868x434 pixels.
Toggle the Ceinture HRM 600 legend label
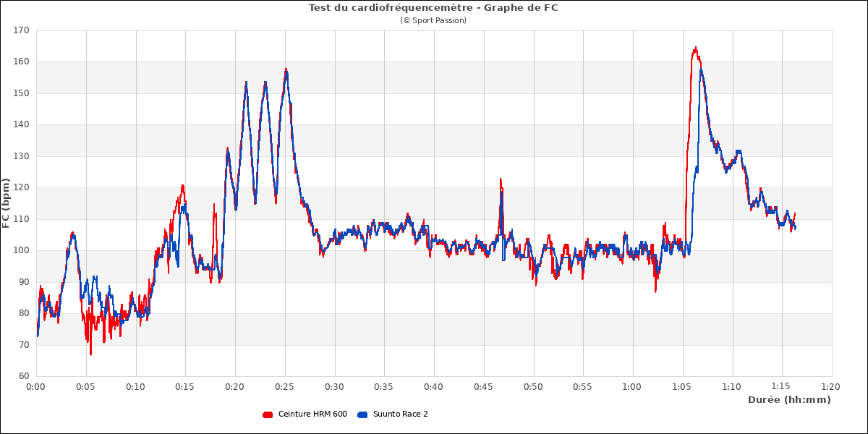click(312, 414)
